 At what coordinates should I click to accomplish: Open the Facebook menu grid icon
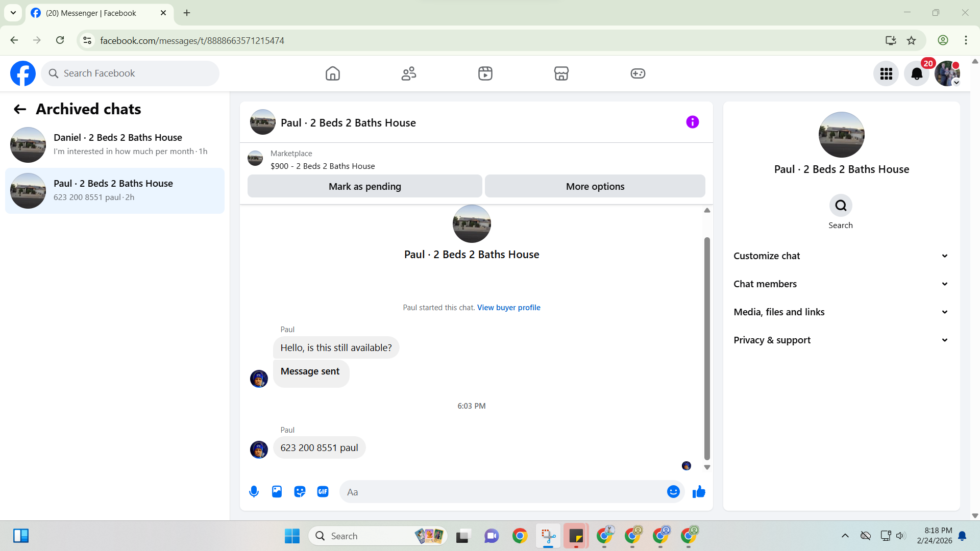pos(886,74)
